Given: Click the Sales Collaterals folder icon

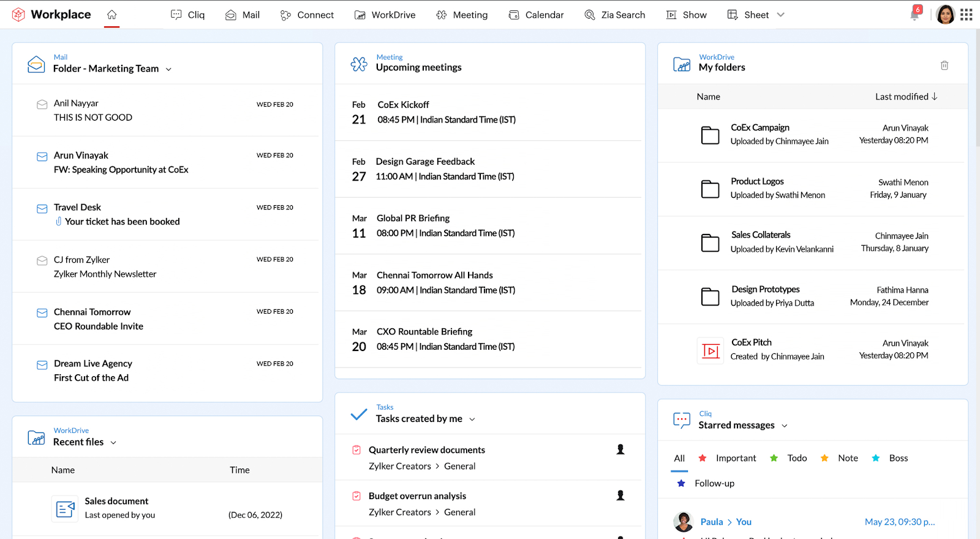Looking at the screenshot, I should click(x=710, y=243).
